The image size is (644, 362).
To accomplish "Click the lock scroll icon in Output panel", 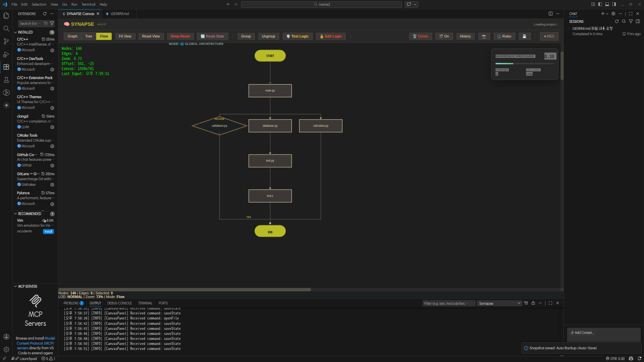I will click(533, 303).
